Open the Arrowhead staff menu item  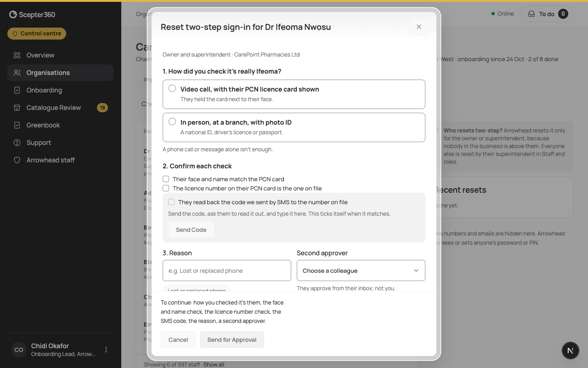pos(60,160)
